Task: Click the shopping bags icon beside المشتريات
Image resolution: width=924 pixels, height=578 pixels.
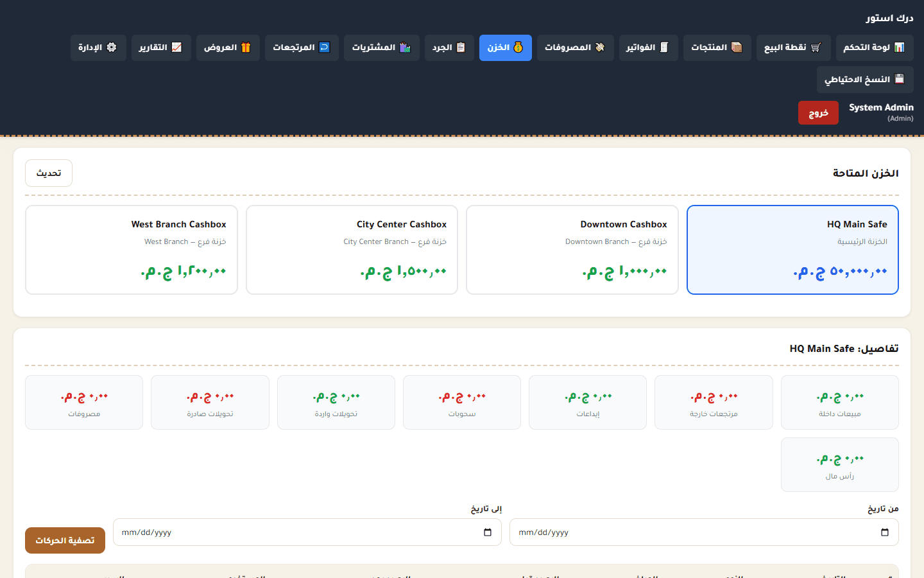Action: point(405,48)
